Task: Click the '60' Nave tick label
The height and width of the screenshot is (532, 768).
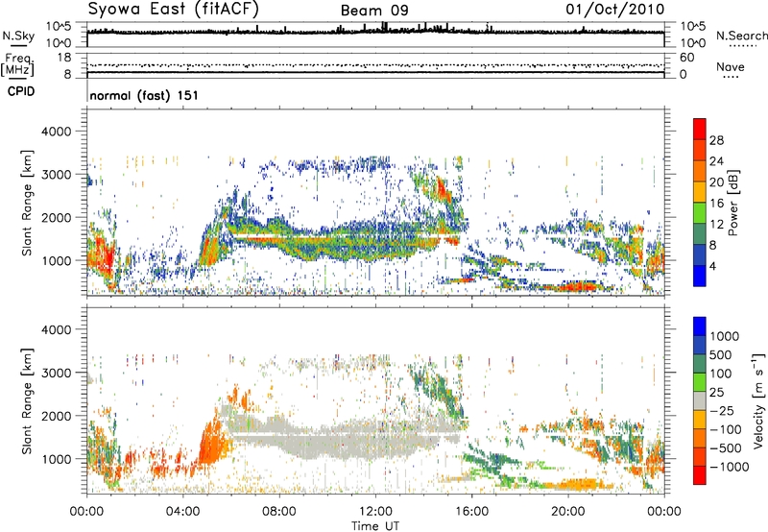Action: tap(686, 58)
